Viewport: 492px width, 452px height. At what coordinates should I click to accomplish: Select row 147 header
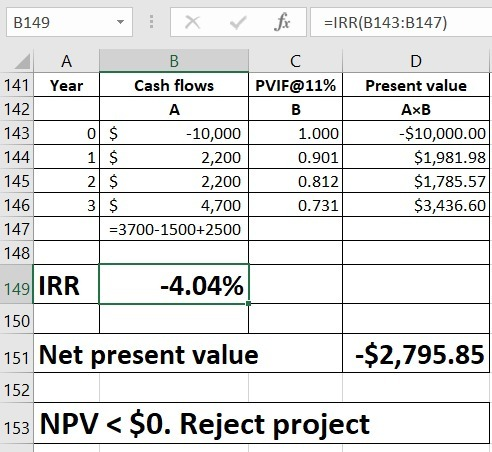pos(17,229)
